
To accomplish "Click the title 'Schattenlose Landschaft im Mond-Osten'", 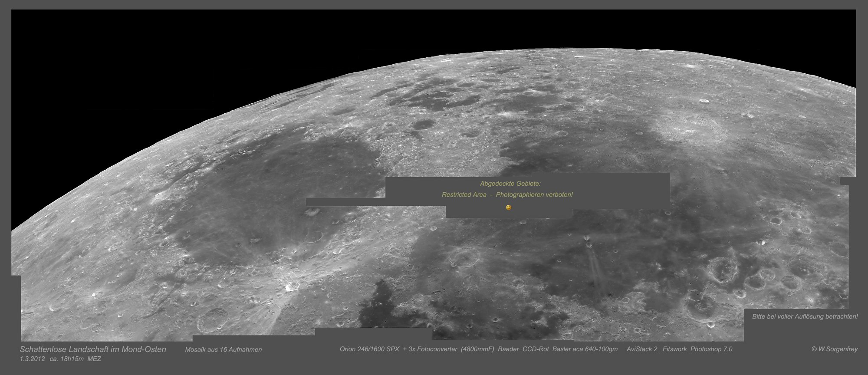I will pos(93,349).
